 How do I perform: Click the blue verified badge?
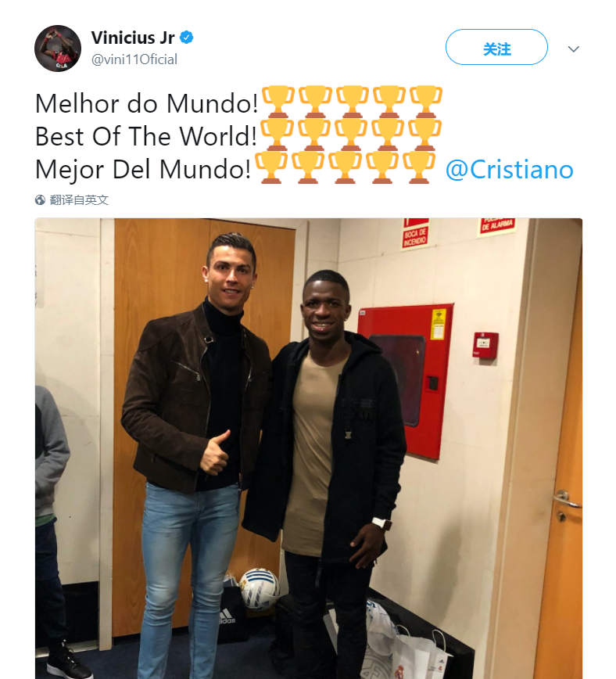tap(187, 38)
